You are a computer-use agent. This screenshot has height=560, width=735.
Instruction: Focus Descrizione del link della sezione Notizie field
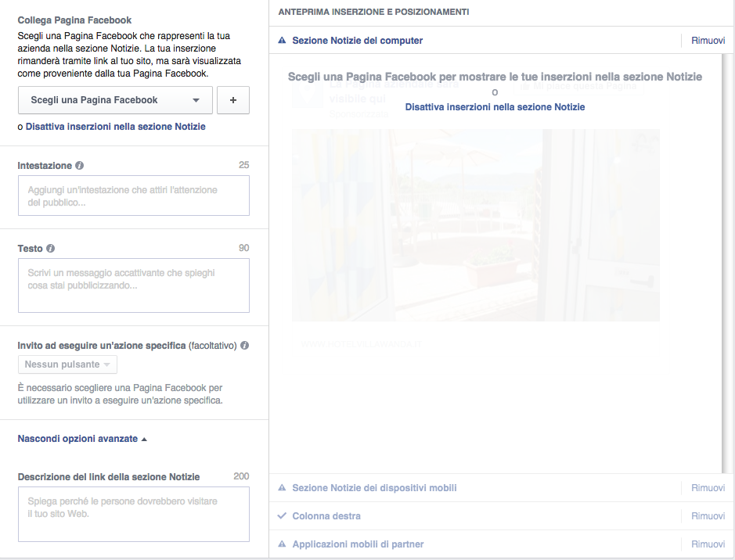pyautogui.click(x=134, y=514)
